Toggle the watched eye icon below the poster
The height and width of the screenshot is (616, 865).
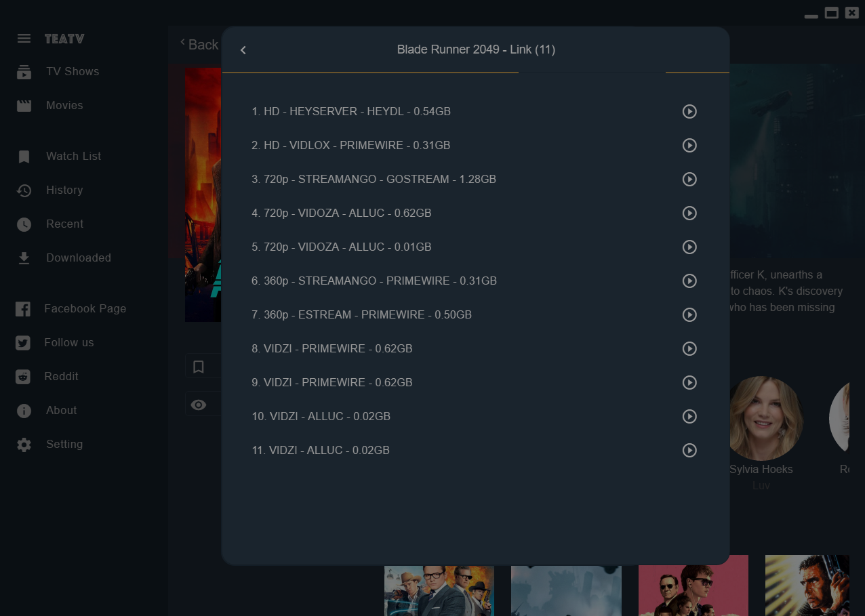(199, 405)
